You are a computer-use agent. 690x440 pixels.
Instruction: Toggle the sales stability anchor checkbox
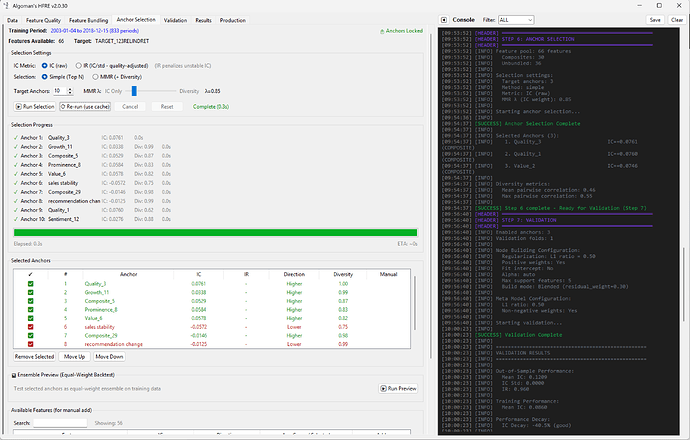point(30,327)
